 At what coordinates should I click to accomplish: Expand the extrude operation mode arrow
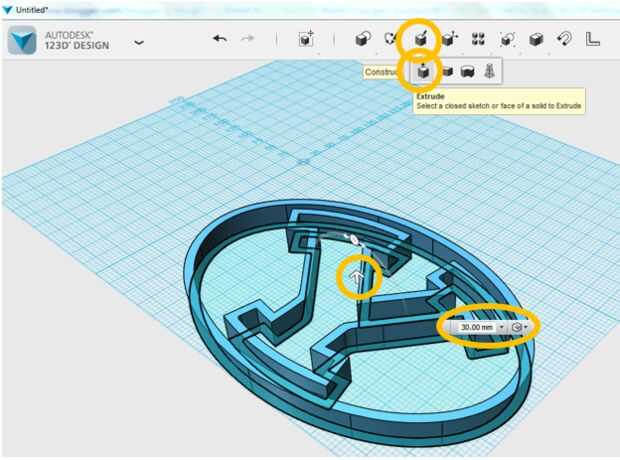[x=526, y=327]
